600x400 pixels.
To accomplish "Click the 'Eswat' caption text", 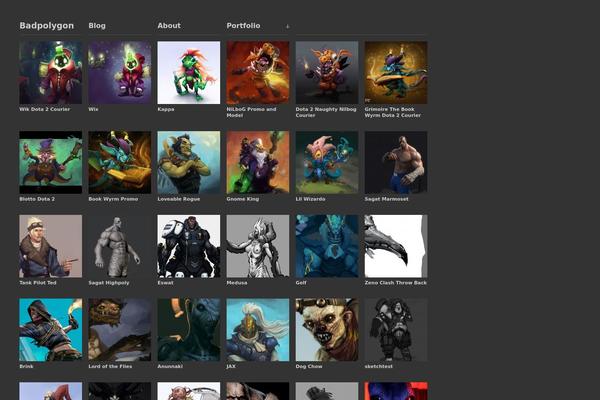I will [165, 283].
